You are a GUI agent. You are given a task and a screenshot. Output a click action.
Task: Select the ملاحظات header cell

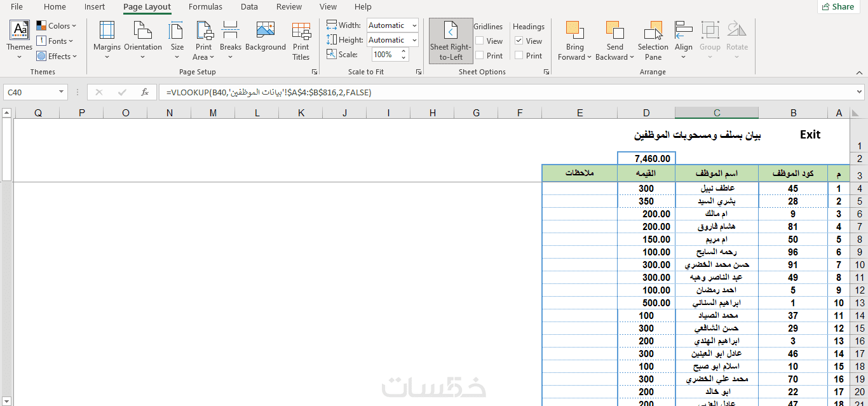[x=580, y=173]
